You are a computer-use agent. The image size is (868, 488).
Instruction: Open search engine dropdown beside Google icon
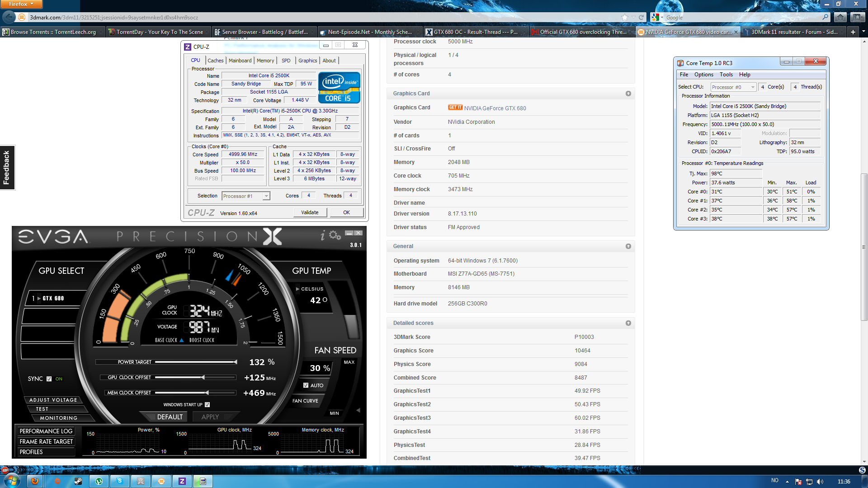pos(661,17)
